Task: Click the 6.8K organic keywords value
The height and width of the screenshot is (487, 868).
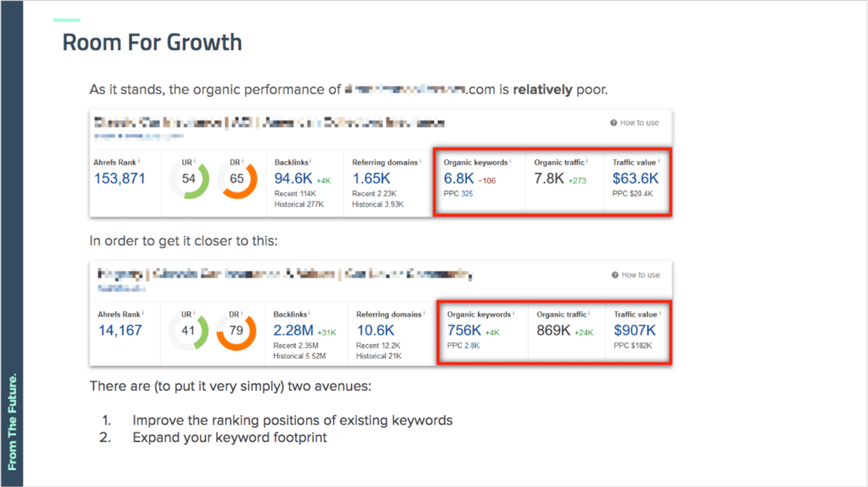Action: 459,178
